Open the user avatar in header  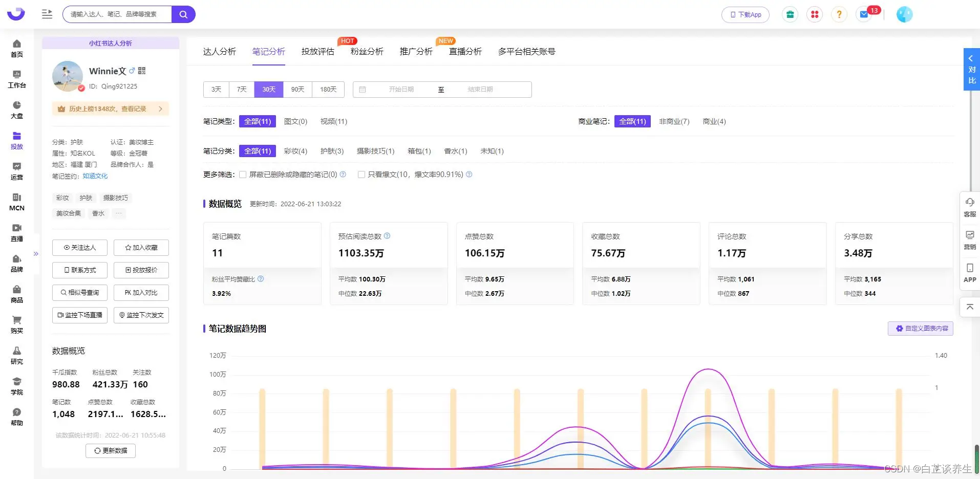point(905,14)
